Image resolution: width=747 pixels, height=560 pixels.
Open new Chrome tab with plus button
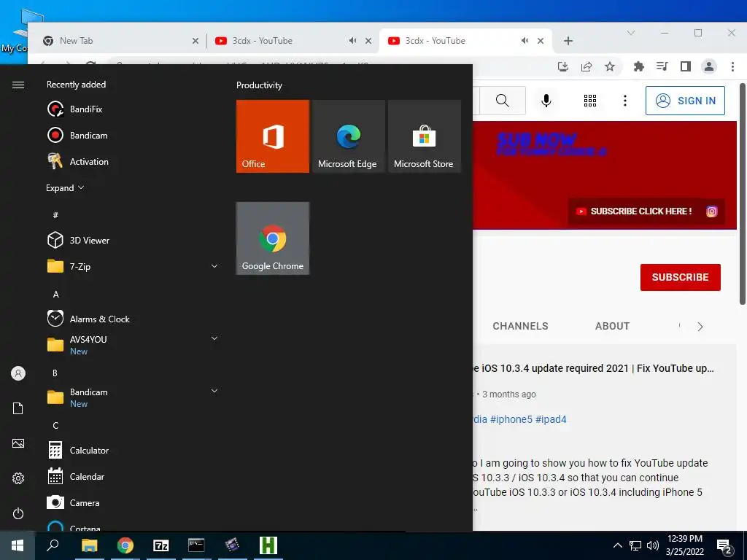[568, 41]
